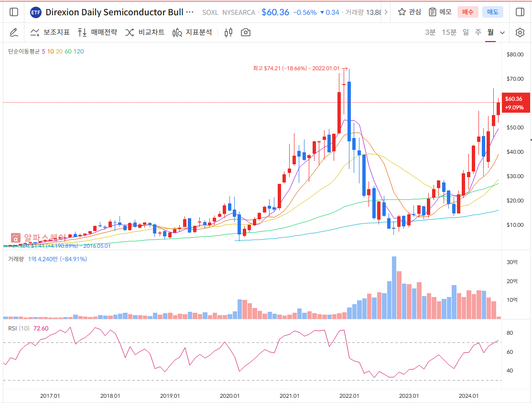This screenshot has width=532, height=403.
Task: Open chart settings gear
Action: (x=520, y=32)
